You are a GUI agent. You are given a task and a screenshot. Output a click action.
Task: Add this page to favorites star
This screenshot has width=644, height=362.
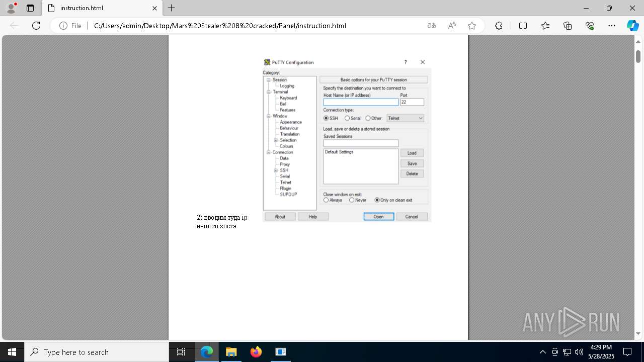click(472, 26)
